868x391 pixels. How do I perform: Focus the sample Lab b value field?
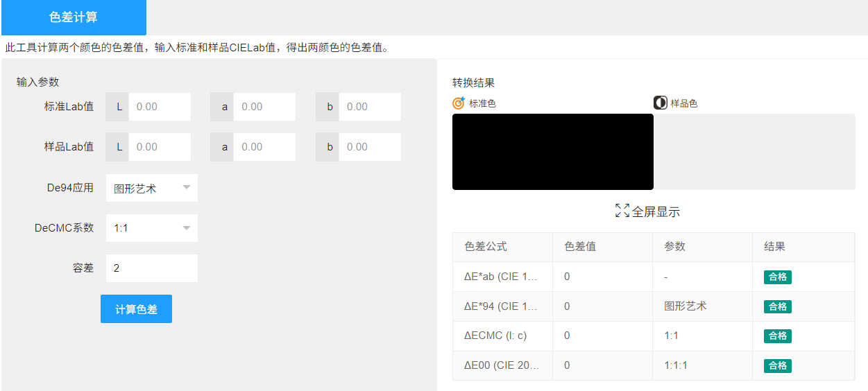click(x=369, y=147)
